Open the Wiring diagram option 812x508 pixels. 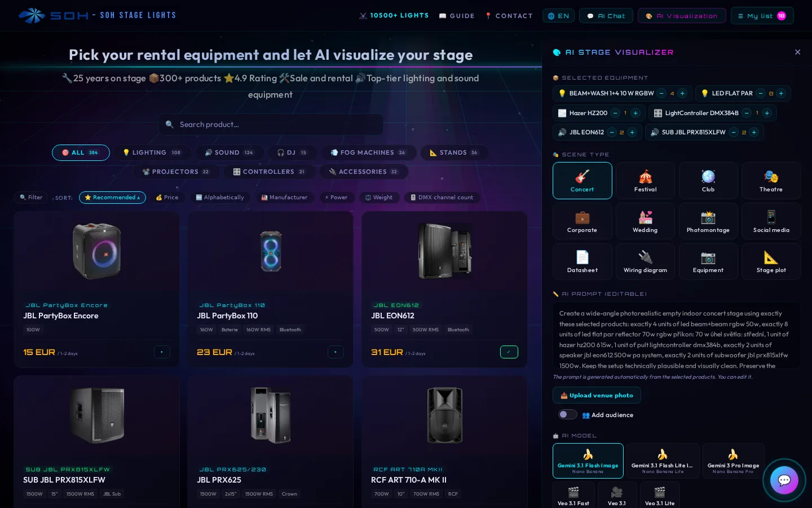645,261
